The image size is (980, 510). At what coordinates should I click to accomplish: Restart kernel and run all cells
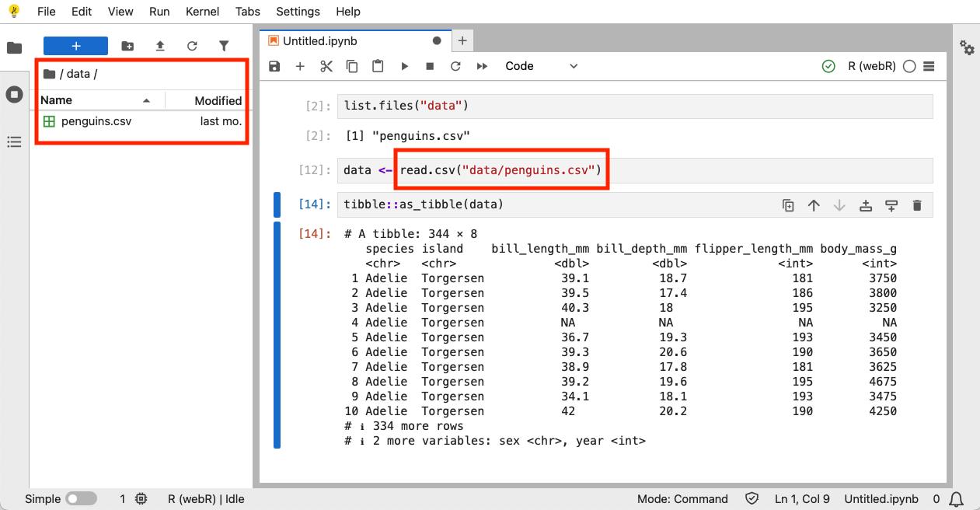[482, 66]
